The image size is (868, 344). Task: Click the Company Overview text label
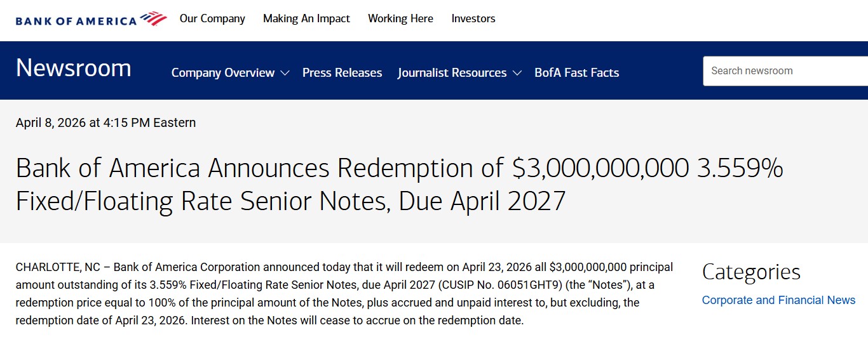[x=223, y=73]
